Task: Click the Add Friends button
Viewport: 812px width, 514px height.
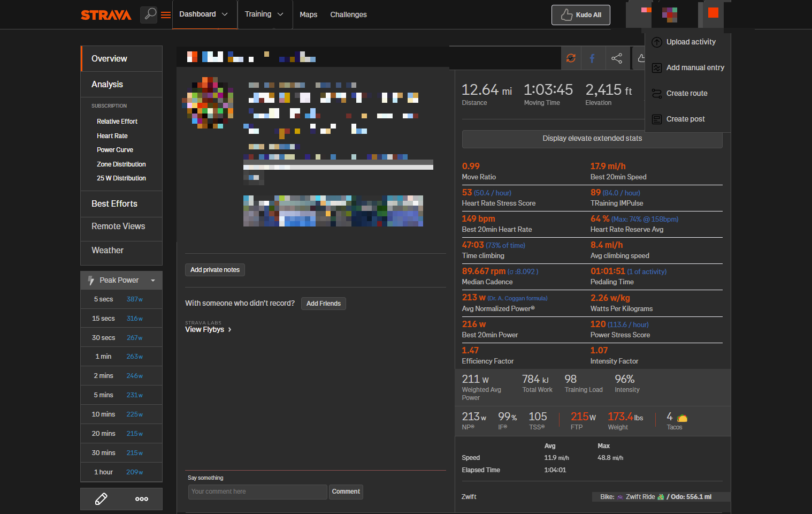Action: [x=324, y=304]
